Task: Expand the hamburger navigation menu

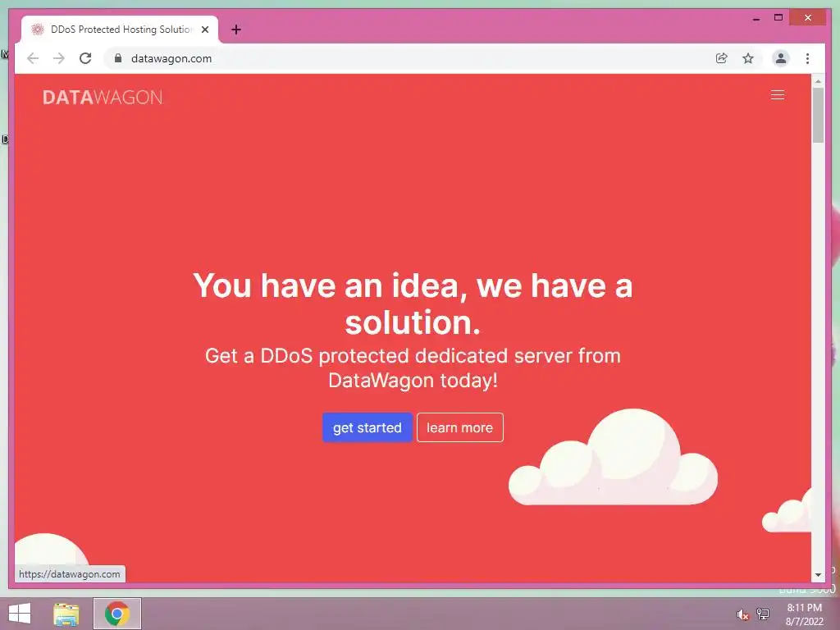Action: [778, 95]
